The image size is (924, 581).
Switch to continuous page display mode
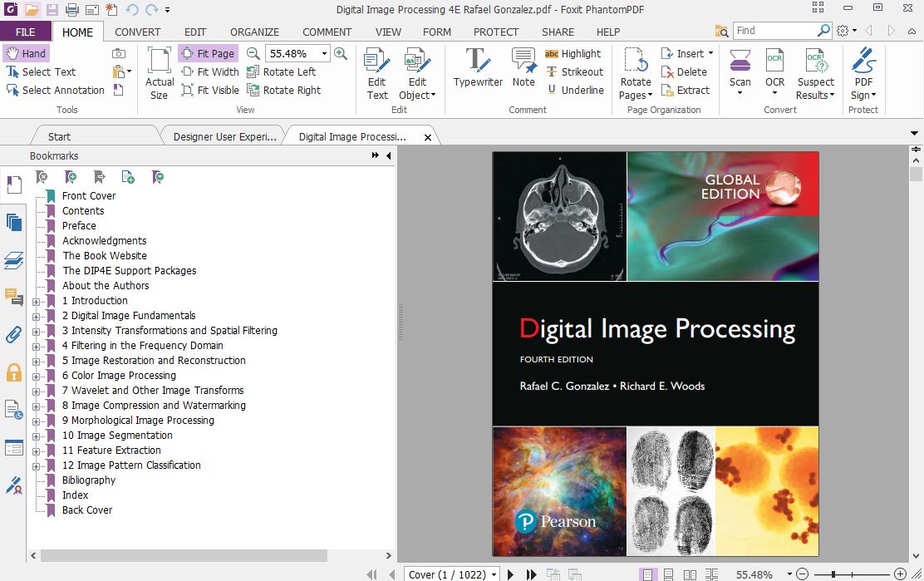668,574
